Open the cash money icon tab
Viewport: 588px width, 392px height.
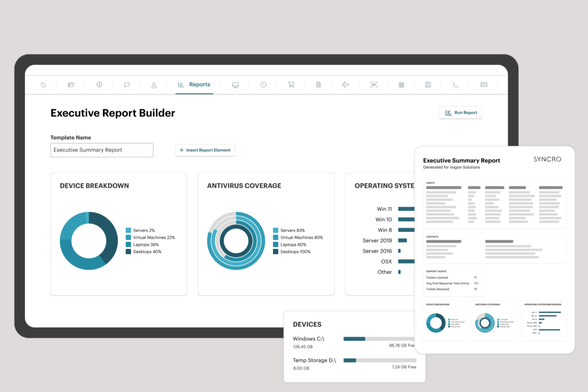pos(484,85)
